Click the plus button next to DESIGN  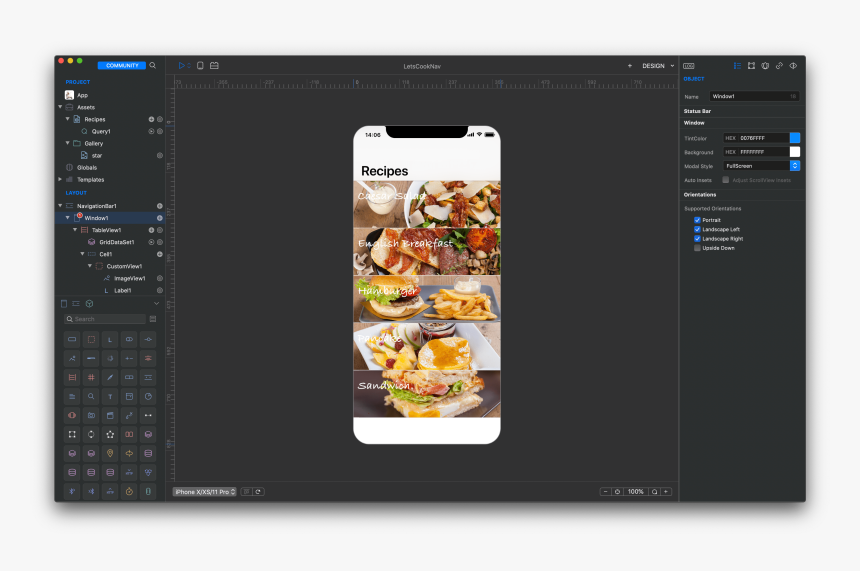[x=630, y=66]
